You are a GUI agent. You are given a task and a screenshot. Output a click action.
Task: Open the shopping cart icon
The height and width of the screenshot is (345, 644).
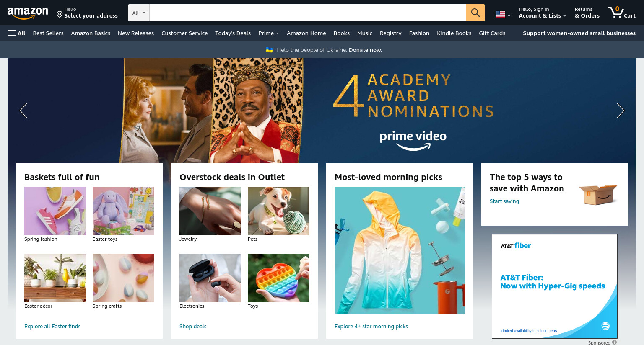[x=622, y=13]
